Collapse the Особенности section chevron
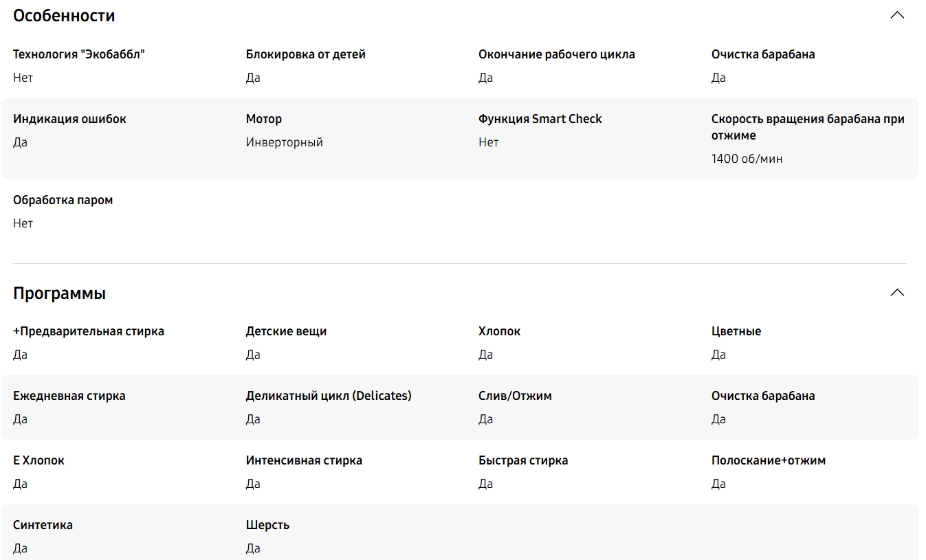This screenshot has width=926, height=560. click(x=897, y=15)
